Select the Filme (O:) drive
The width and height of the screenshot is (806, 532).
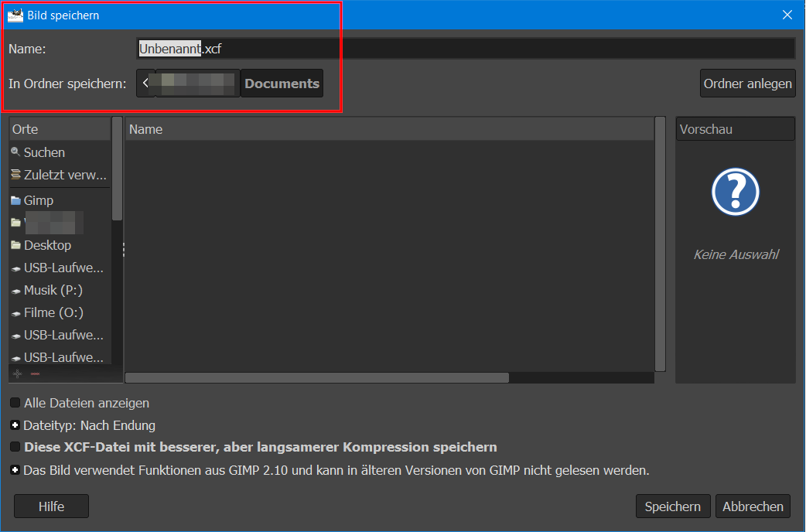tap(53, 312)
